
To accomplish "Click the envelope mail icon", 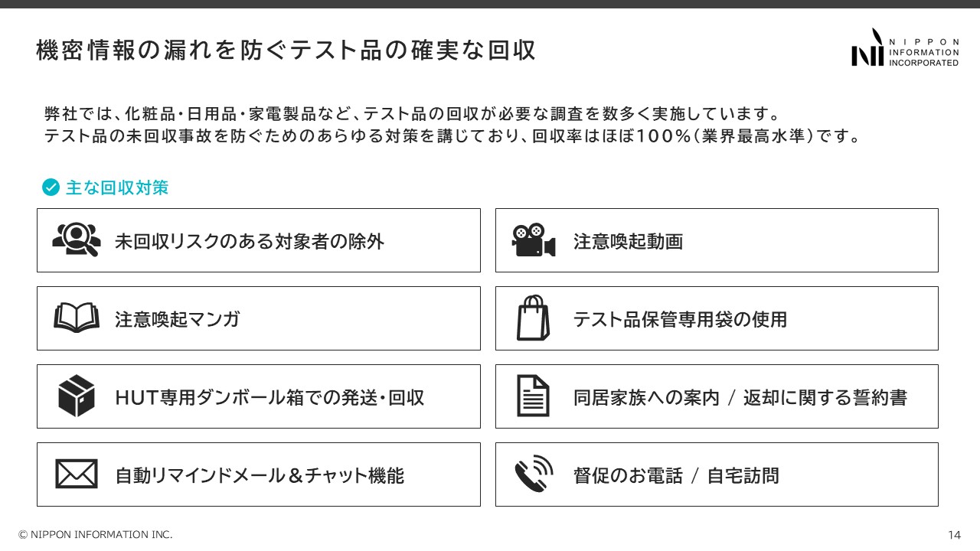I will pos(77,474).
